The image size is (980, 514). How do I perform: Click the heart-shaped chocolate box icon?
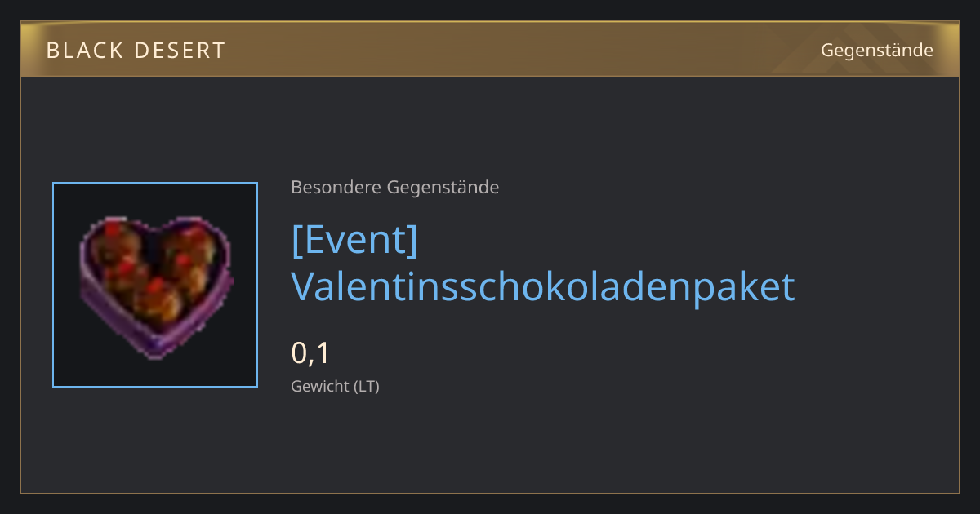pos(156,286)
